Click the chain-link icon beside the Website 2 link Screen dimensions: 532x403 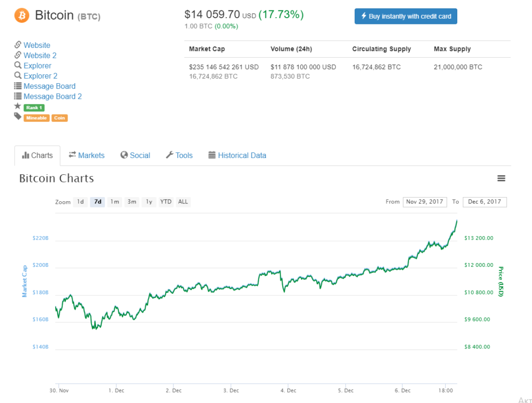[18, 55]
